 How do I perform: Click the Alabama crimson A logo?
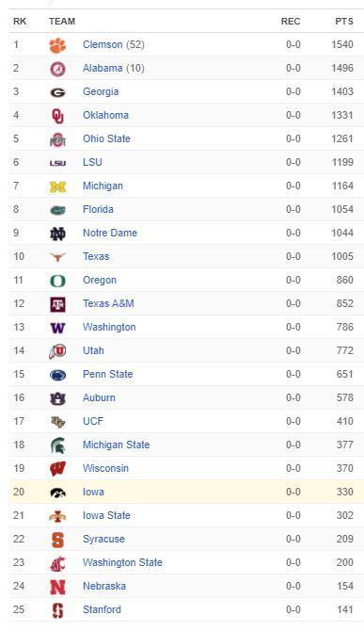click(x=58, y=69)
